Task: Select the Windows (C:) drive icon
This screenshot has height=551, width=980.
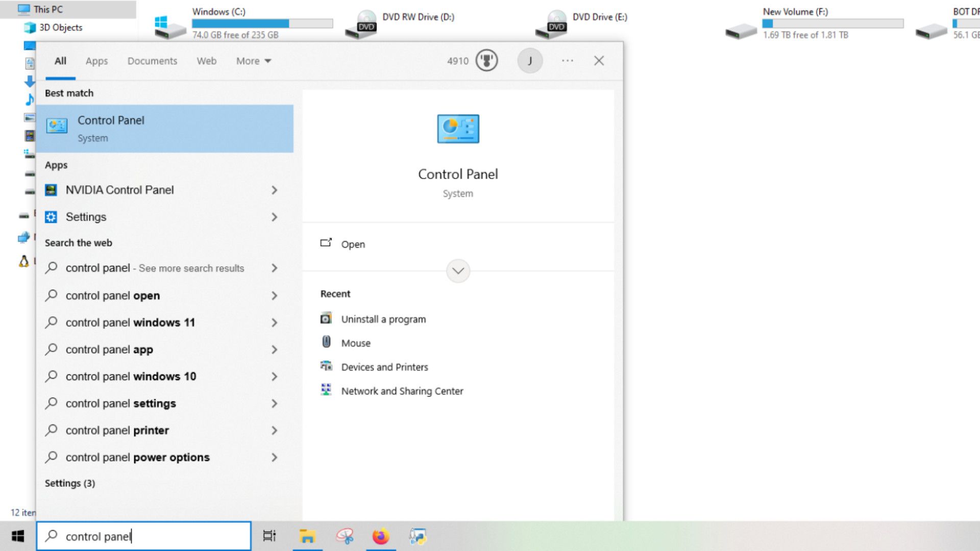Action: 170,28
